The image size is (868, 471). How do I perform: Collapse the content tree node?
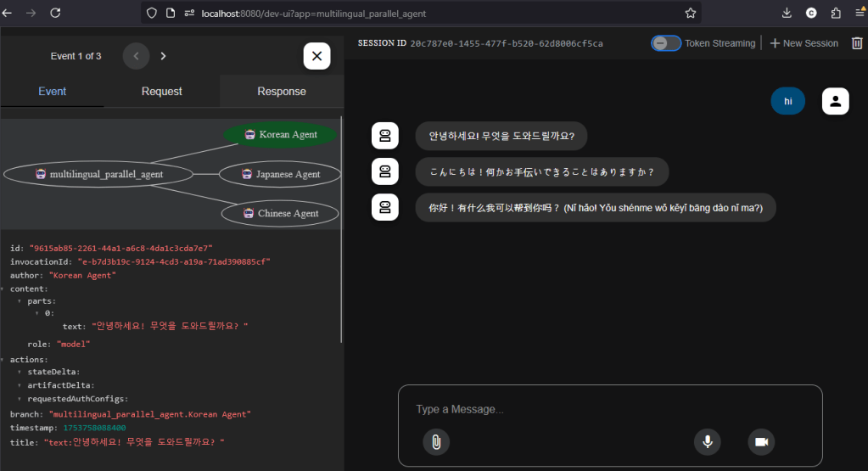[3, 289]
